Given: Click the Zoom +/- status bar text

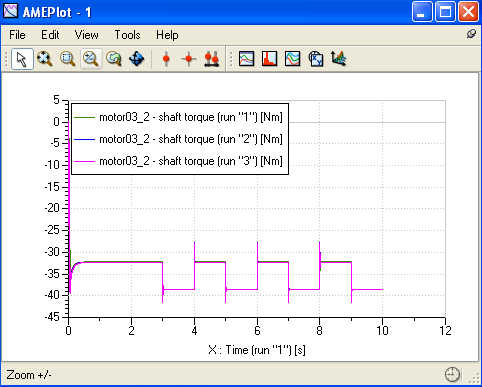Looking at the screenshot, I should (x=29, y=375).
